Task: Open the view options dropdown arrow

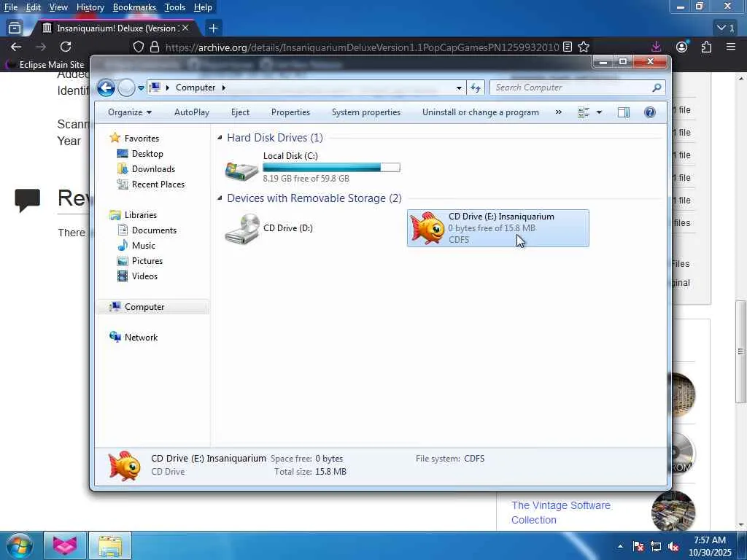Action: pyautogui.click(x=600, y=112)
